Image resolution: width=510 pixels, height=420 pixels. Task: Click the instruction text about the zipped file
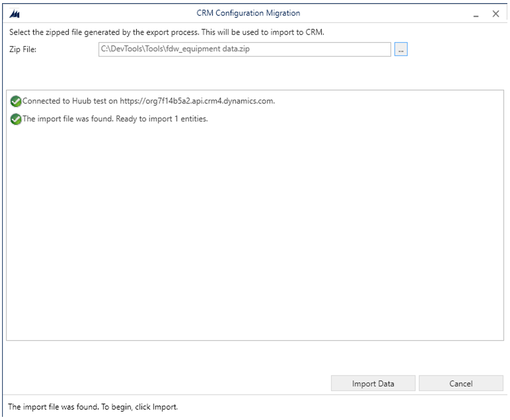coord(167,32)
